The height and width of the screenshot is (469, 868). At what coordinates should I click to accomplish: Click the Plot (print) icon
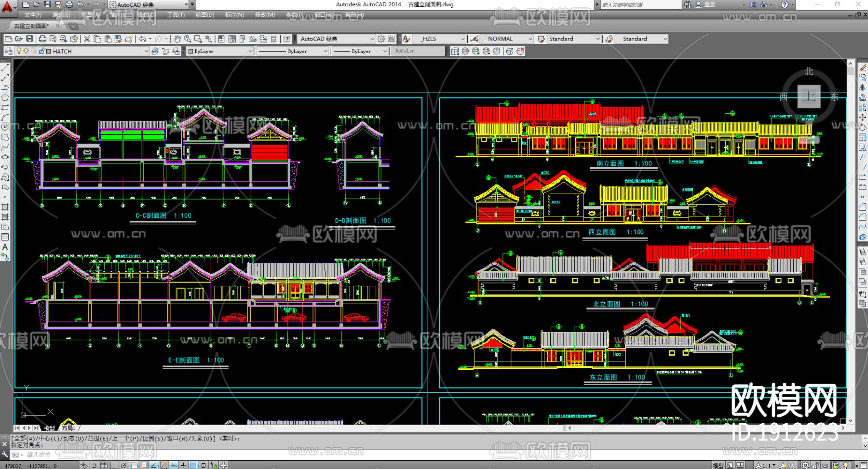(x=42, y=39)
